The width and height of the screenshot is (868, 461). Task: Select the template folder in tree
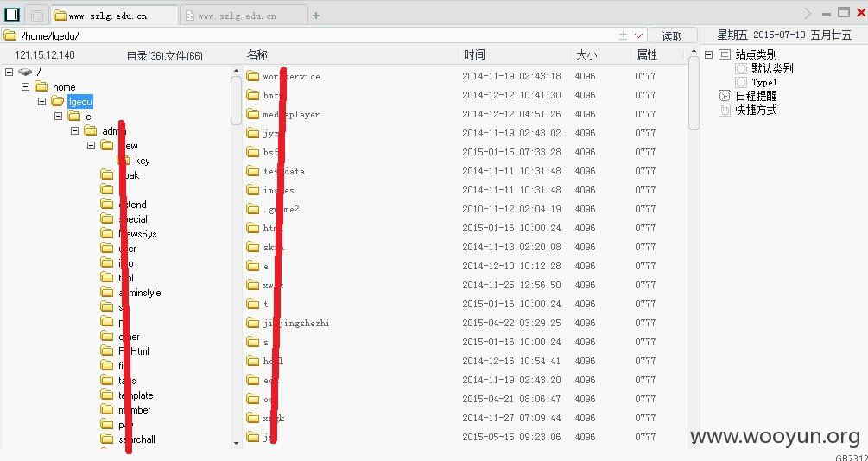tap(136, 395)
